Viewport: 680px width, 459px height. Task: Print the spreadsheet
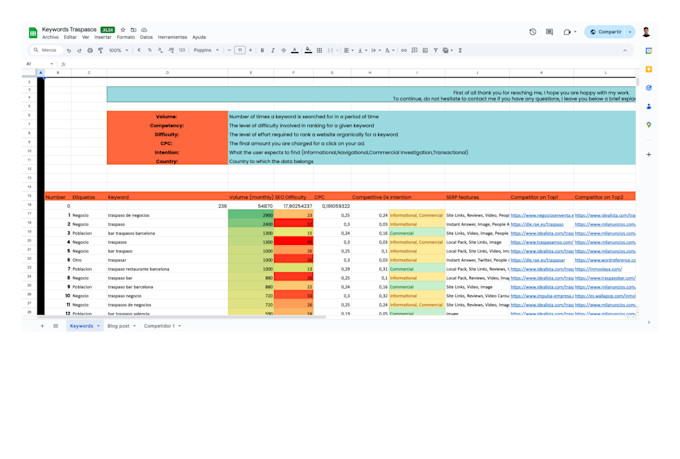[90, 50]
